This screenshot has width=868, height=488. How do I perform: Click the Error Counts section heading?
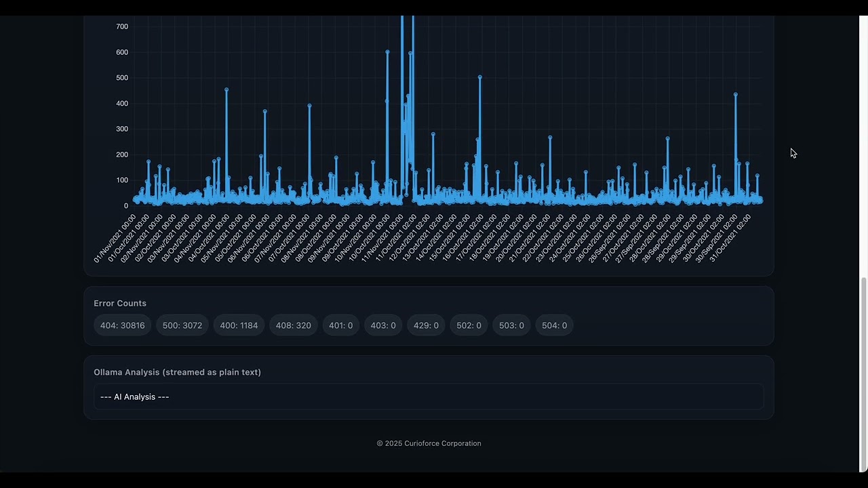120,303
